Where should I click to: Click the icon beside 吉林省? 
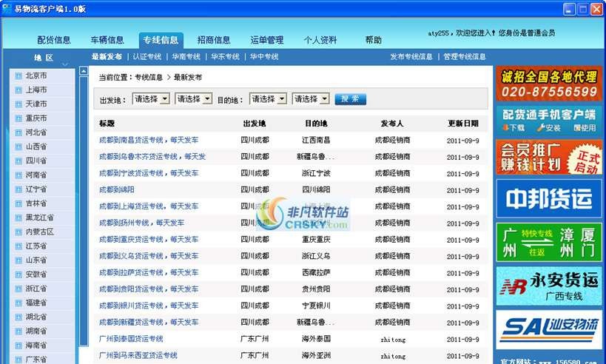point(18,203)
